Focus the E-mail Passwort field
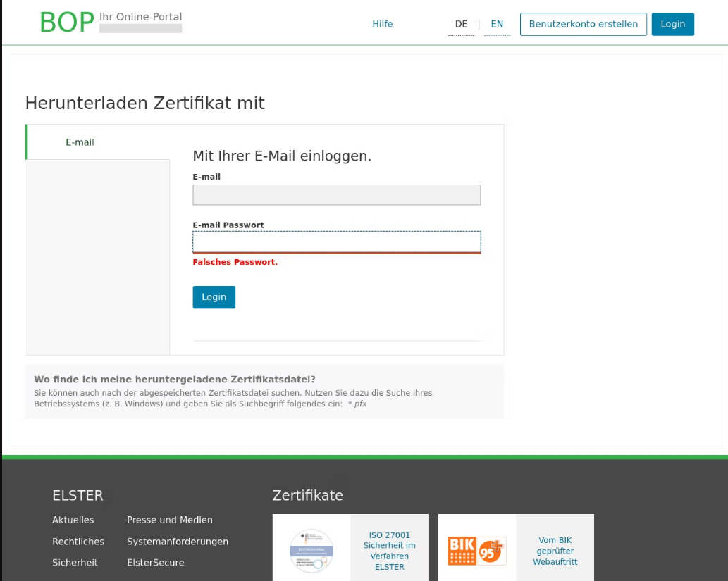This screenshot has width=728, height=581. coord(336,242)
